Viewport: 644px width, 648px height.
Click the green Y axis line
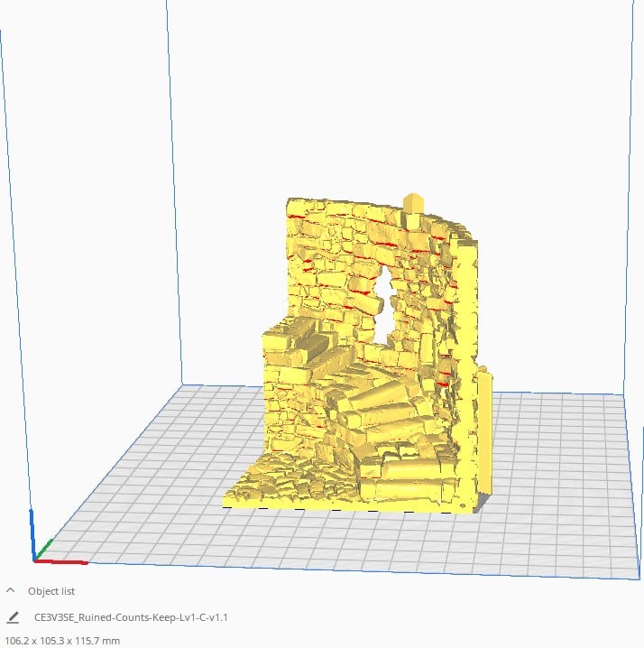(46, 547)
